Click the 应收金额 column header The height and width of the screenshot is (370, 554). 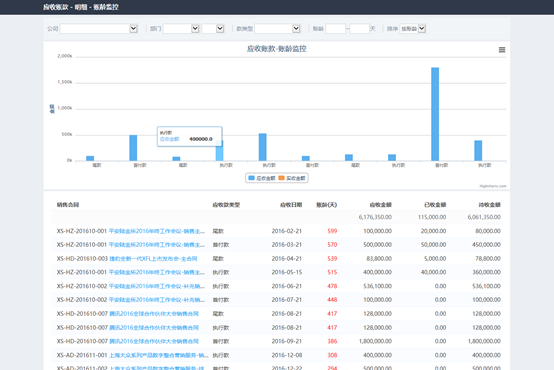381,205
